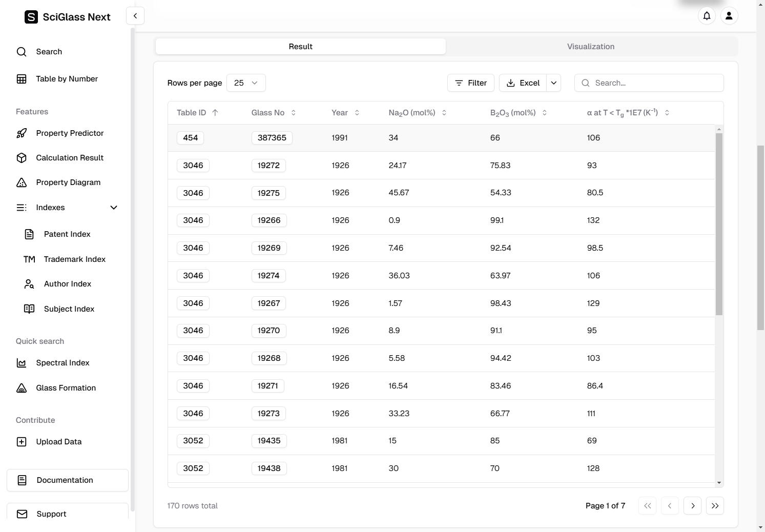Open Property Predictor from the sidebar
The height and width of the screenshot is (532, 765).
(69, 133)
